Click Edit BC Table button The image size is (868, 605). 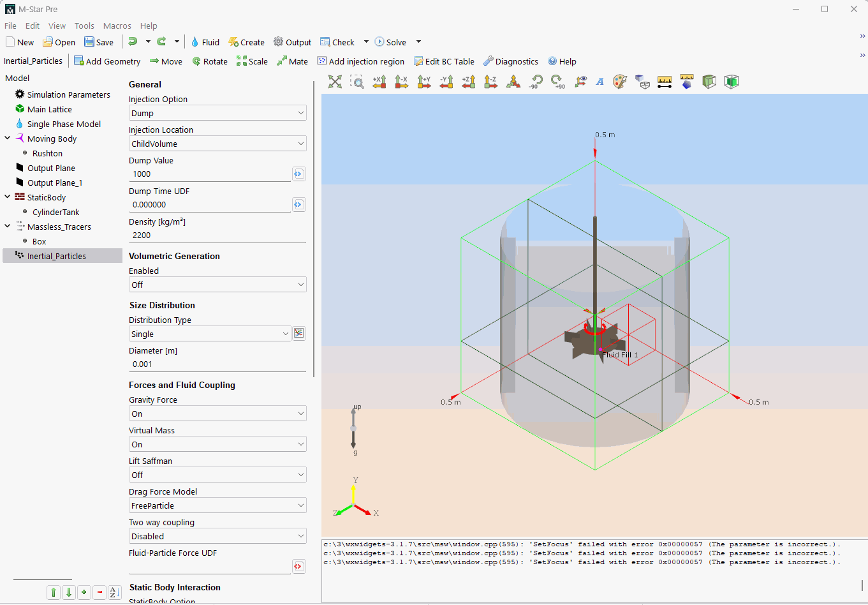point(444,61)
